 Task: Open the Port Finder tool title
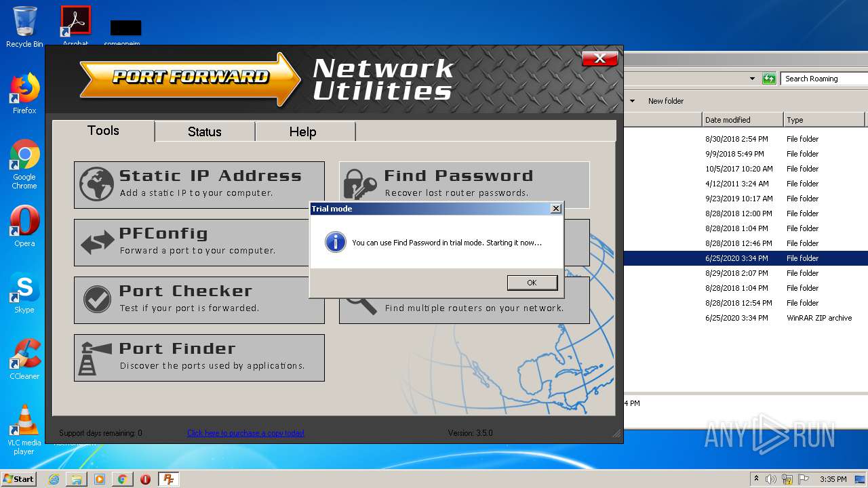coord(178,348)
